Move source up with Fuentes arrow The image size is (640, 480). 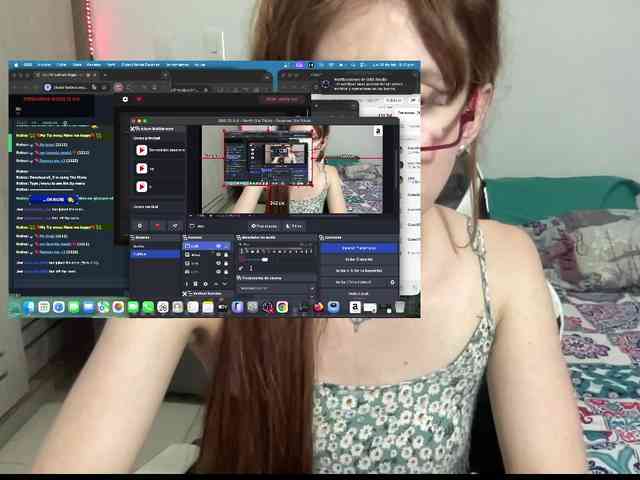(216, 284)
